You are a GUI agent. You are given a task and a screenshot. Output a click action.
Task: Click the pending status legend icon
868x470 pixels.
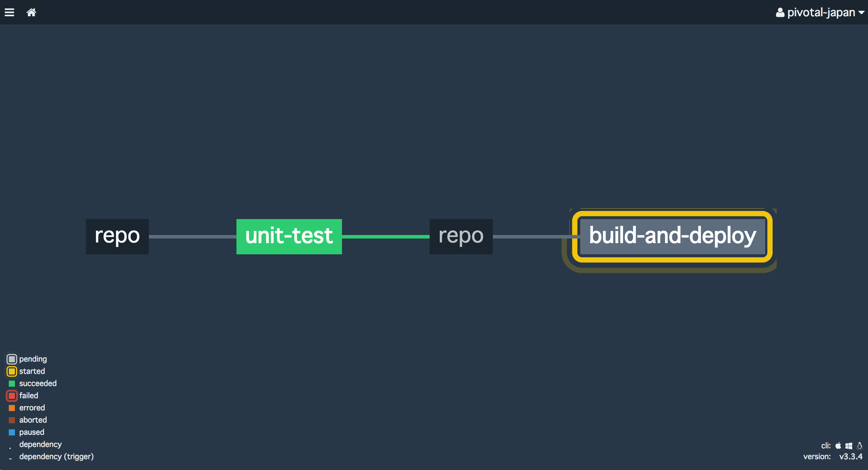pyautogui.click(x=12, y=359)
